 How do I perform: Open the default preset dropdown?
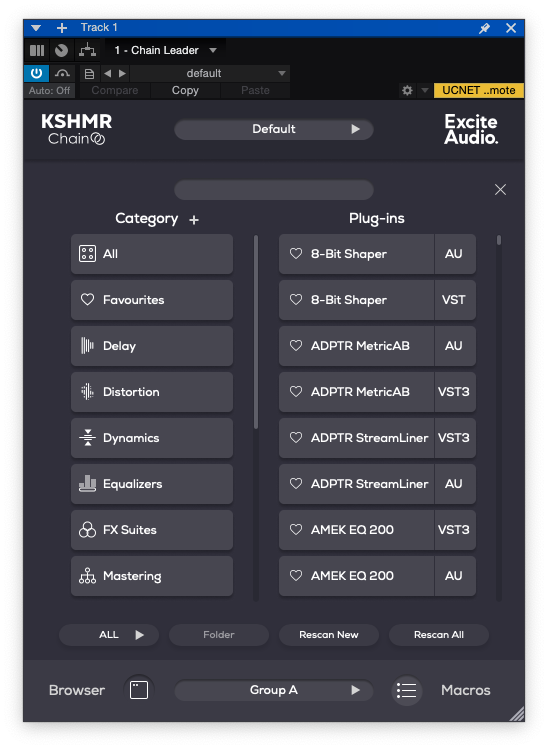coord(210,73)
